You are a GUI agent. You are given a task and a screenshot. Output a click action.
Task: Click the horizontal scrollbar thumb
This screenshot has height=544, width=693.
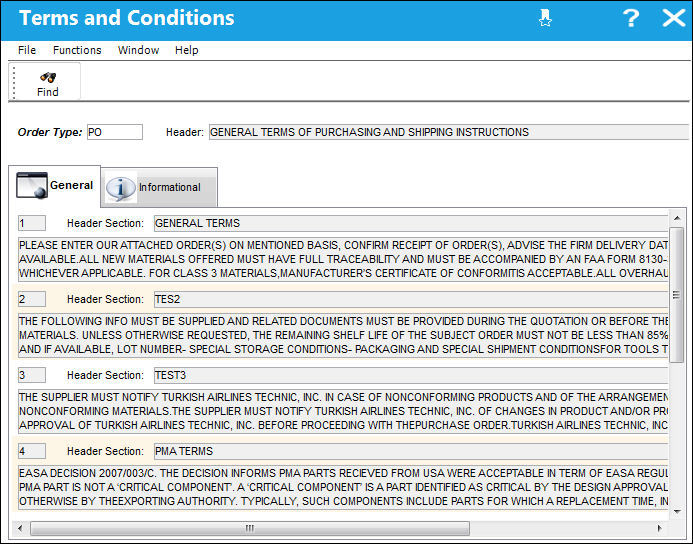(x=250, y=528)
